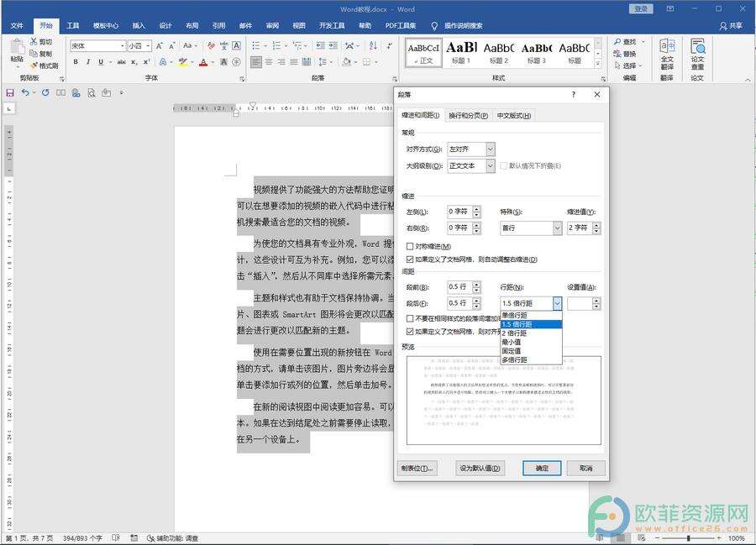Click the Format Painter (格式刷) icon

[x=34, y=66]
